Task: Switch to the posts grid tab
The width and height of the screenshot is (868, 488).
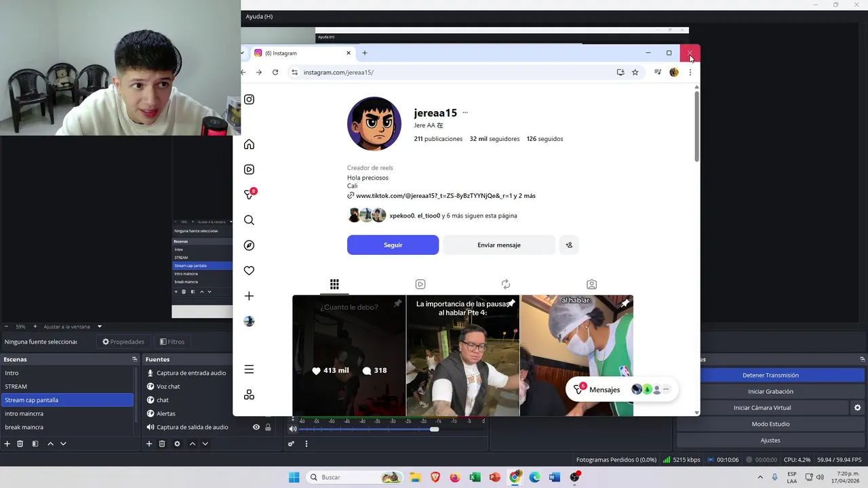Action: [334, 285]
